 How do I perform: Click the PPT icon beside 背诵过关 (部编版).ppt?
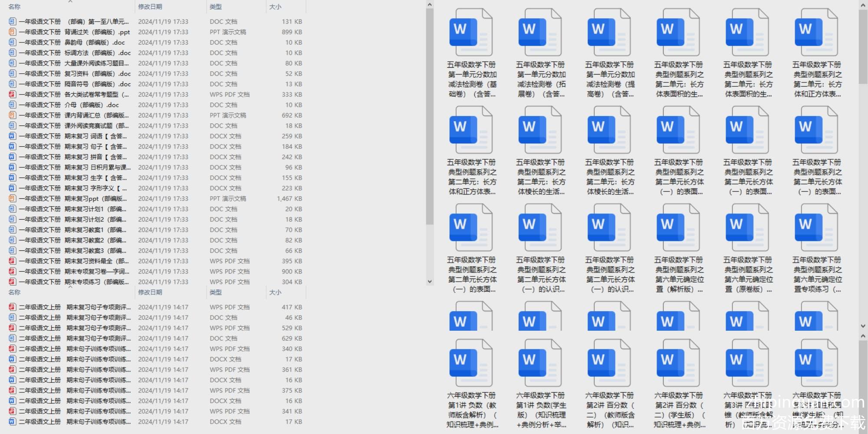coord(12,32)
